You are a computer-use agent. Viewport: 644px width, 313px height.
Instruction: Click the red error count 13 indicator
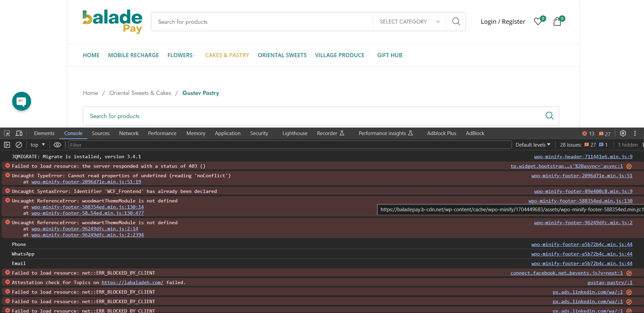(x=588, y=134)
